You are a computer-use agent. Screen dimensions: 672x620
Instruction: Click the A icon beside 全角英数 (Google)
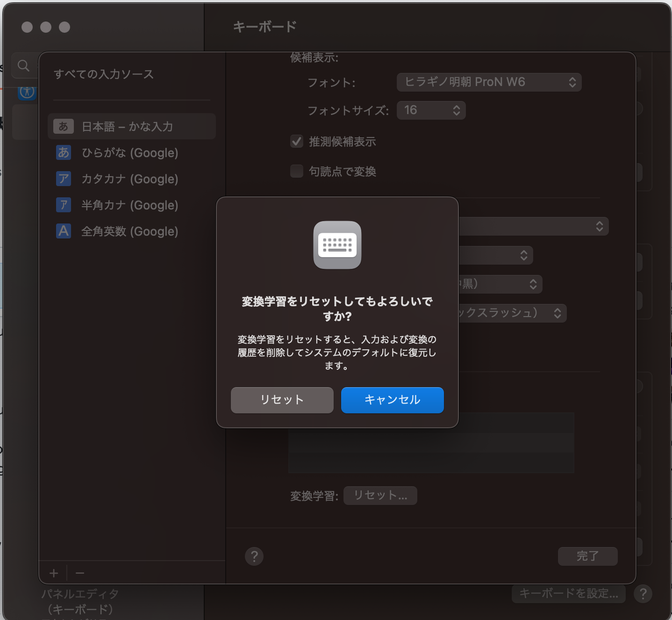point(64,231)
